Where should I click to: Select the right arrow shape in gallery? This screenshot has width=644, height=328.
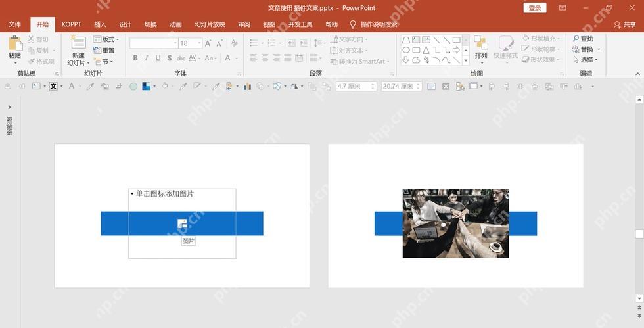pos(456,50)
